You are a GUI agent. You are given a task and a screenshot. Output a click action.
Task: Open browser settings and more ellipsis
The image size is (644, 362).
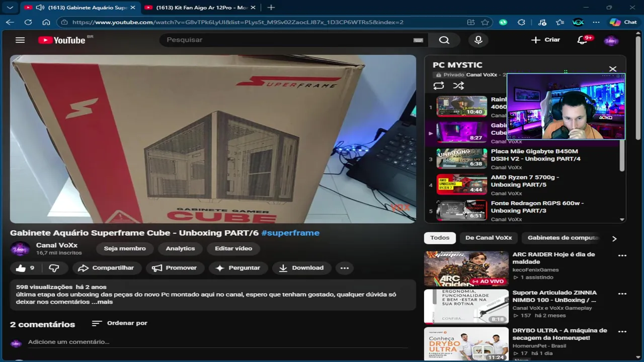pos(596,22)
